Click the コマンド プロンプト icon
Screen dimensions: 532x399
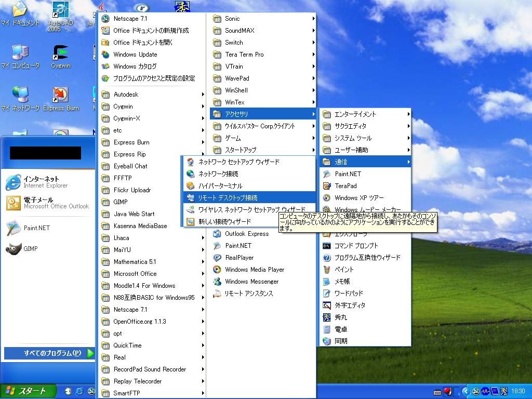pyautogui.click(x=326, y=246)
